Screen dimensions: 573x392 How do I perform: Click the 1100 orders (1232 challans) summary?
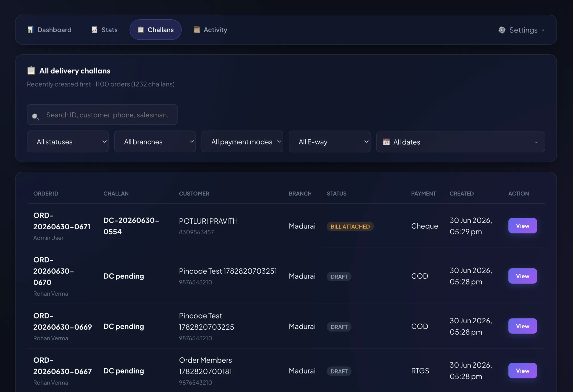[135, 84]
